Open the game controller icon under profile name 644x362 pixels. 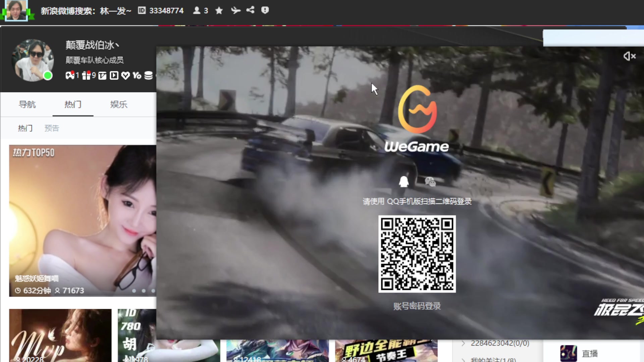point(70,75)
